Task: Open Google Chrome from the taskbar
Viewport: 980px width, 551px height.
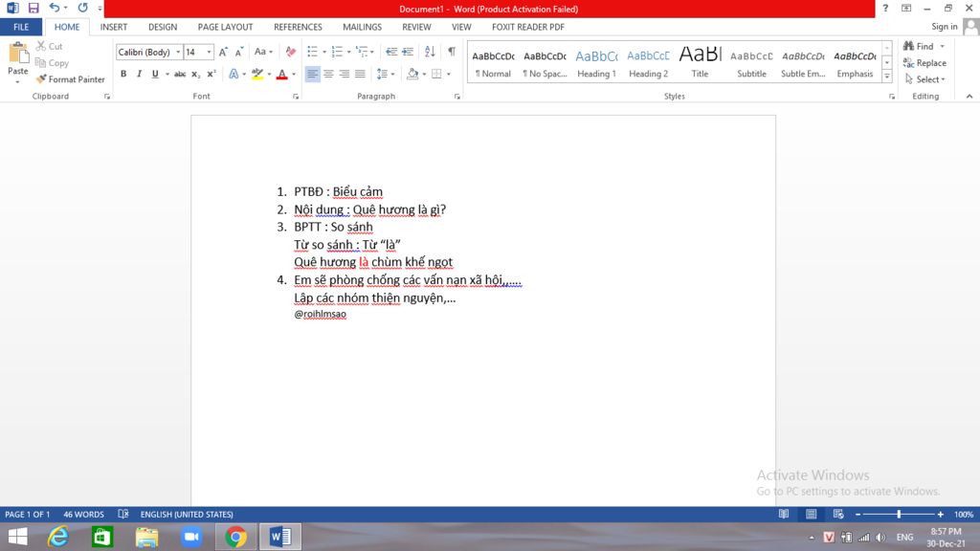Action: (x=235, y=537)
